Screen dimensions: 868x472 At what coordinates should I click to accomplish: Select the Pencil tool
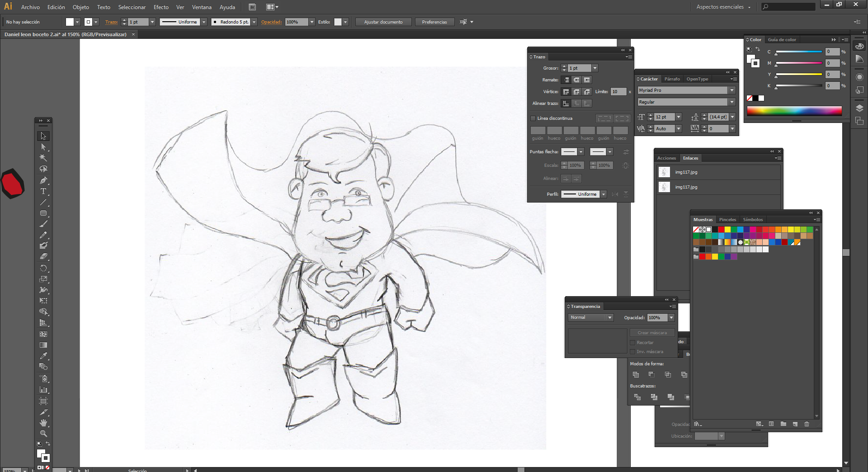pyautogui.click(x=43, y=235)
